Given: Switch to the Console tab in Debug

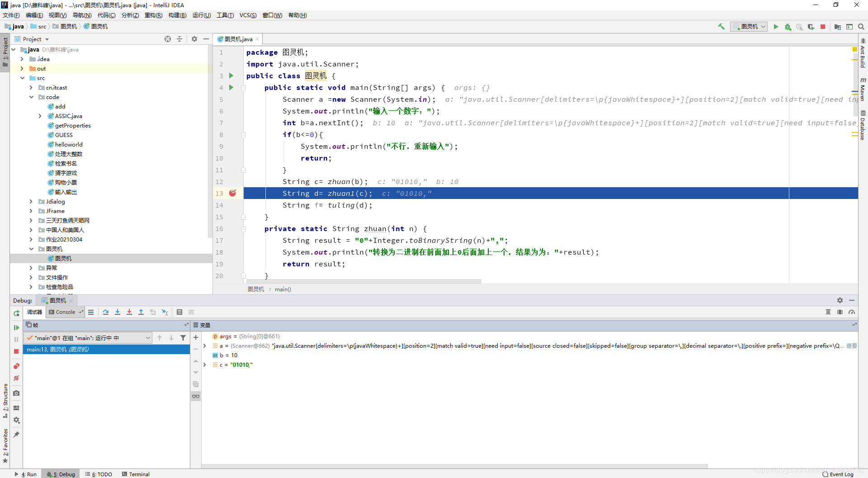Looking at the screenshot, I should pyautogui.click(x=65, y=312).
